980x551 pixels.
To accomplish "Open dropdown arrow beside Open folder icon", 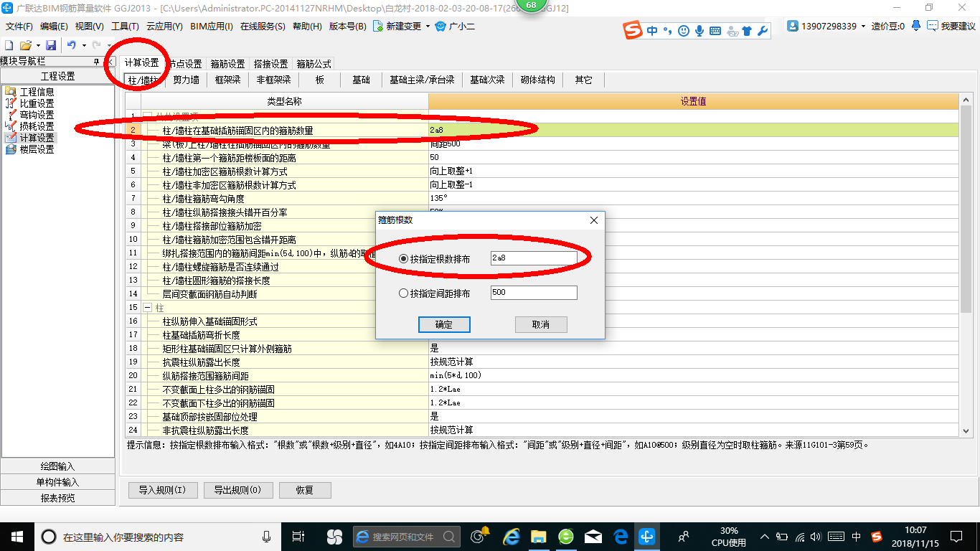I will [37, 44].
